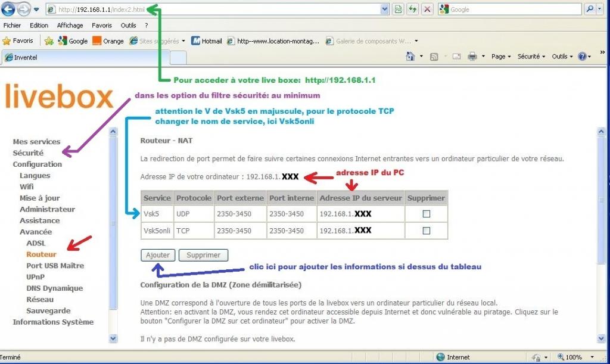
Task: Click the Favoris star button
Action: tap(18, 41)
